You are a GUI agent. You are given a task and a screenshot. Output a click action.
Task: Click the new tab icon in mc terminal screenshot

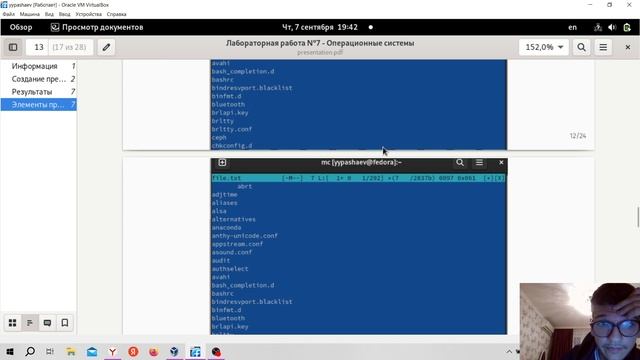(x=222, y=162)
